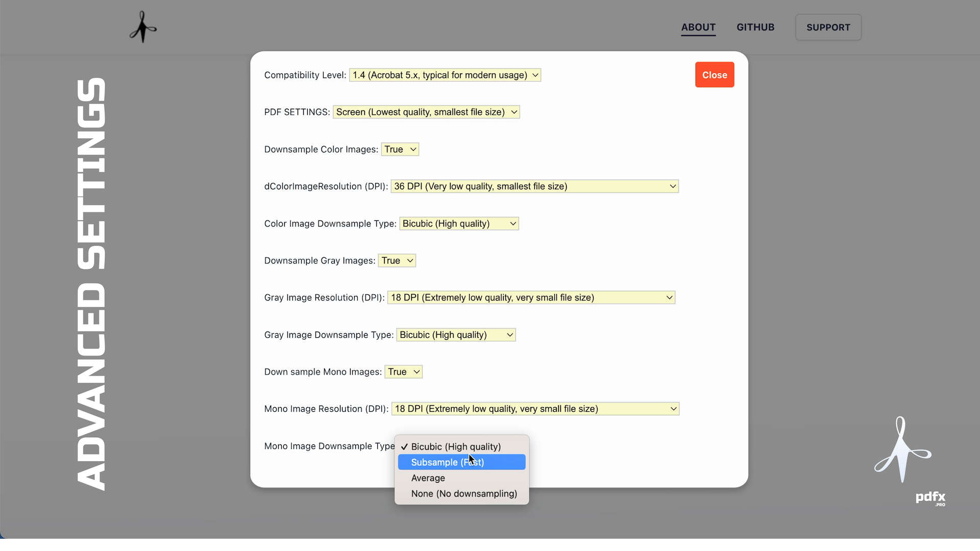
Task: Select None (No downsampling) option
Action: click(x=461, y=494)
